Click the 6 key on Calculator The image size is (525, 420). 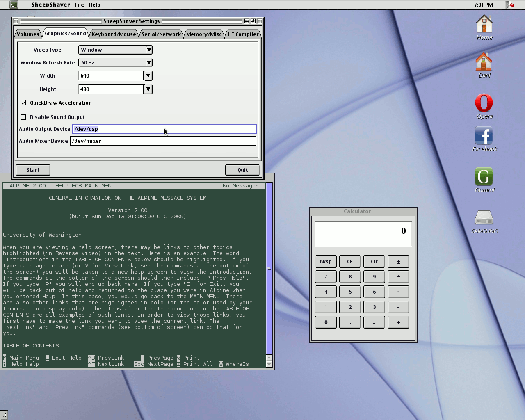(374, 292)
